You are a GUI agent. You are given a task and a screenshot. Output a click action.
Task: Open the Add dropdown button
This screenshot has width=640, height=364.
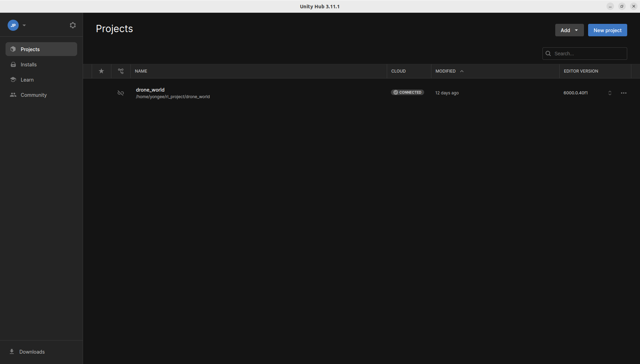pyautogui.click(x=569, y=30)
